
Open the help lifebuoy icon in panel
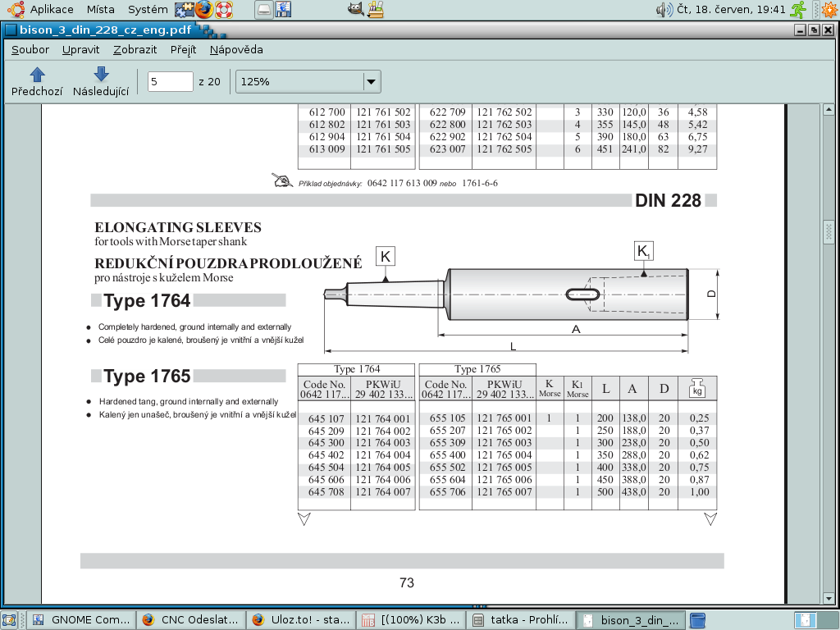click(x=224, y=10)
